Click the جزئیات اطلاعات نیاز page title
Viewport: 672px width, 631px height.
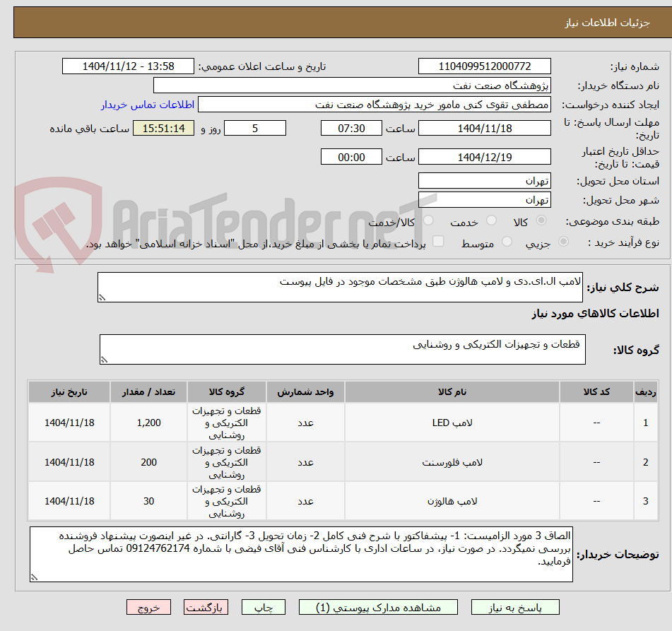(x=607, y=23)
